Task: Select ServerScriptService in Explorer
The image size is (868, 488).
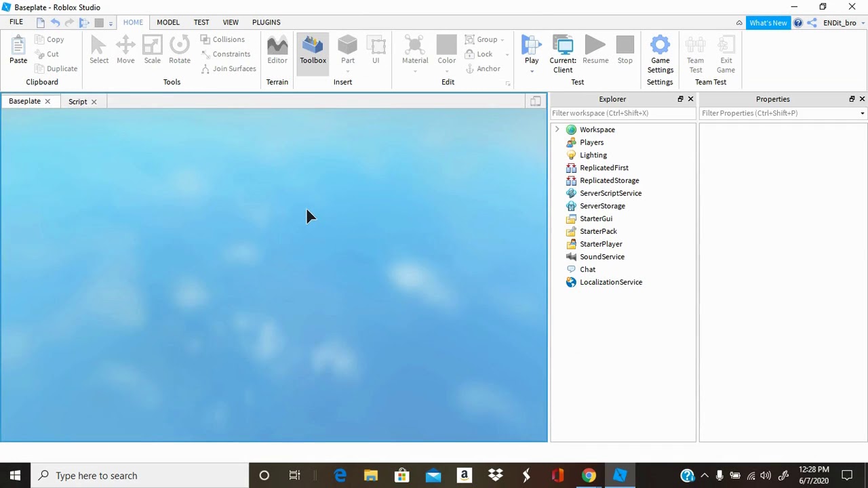Action: [x=611, y=193]
